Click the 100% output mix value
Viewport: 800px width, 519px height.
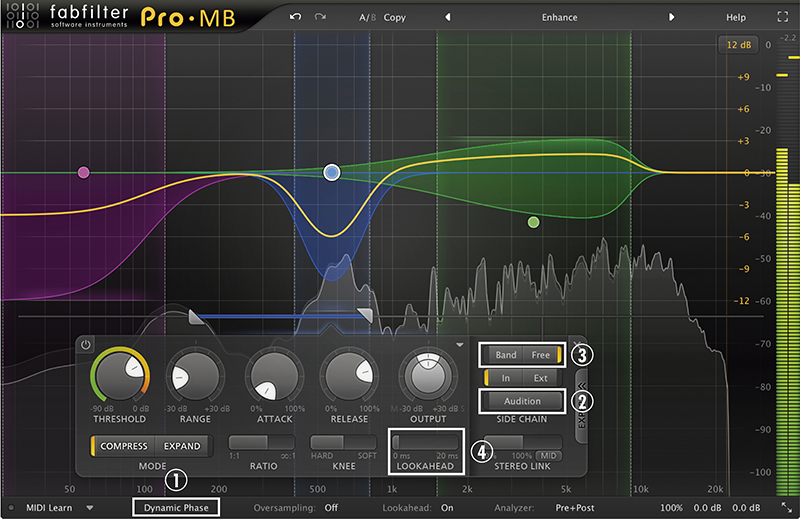pyautogui.click(x=671, y=508)
